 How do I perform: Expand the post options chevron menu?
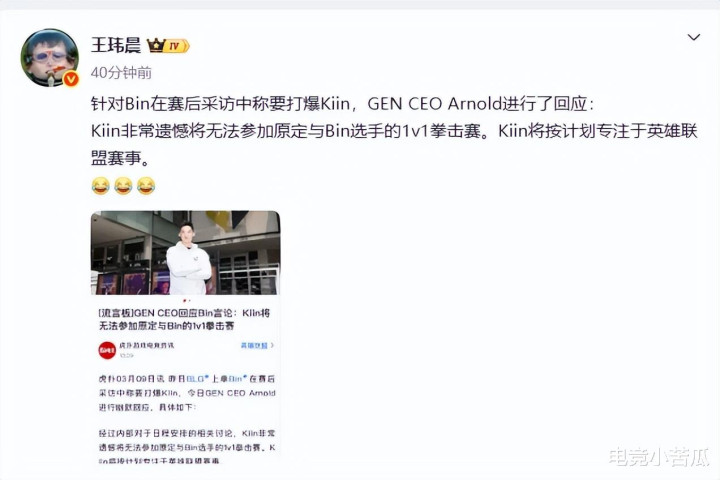coord(693,37)
